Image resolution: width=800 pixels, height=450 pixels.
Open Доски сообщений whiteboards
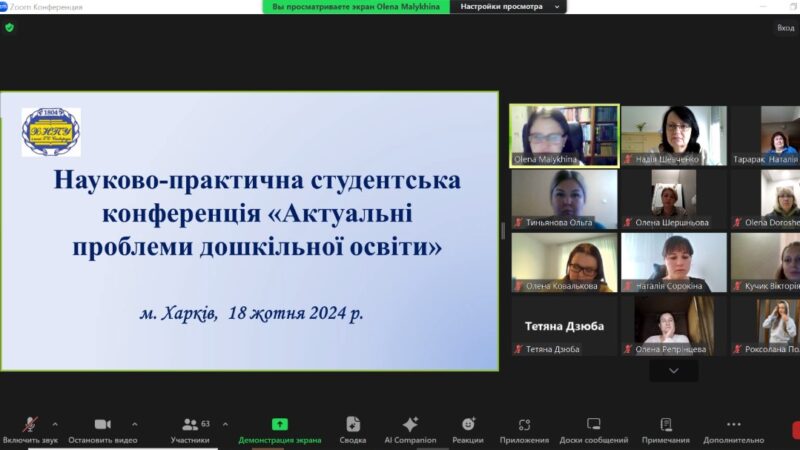tap(593, 430)
